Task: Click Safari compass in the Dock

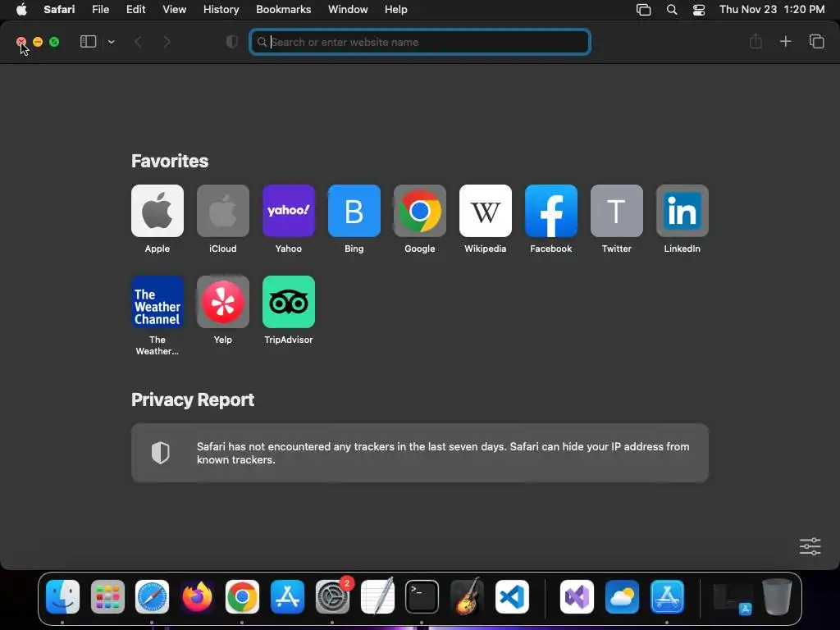Action: [152, 596]
